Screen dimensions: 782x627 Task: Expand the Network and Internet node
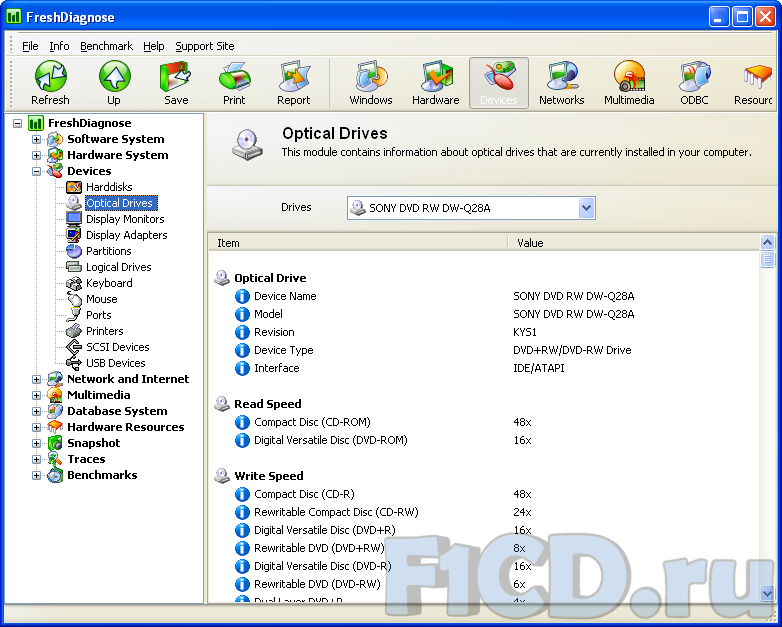tap(36, 379)
